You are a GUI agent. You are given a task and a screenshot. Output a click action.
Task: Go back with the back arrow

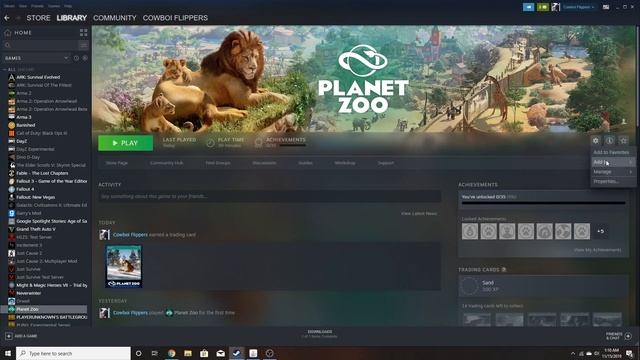[x=7, y=18]
